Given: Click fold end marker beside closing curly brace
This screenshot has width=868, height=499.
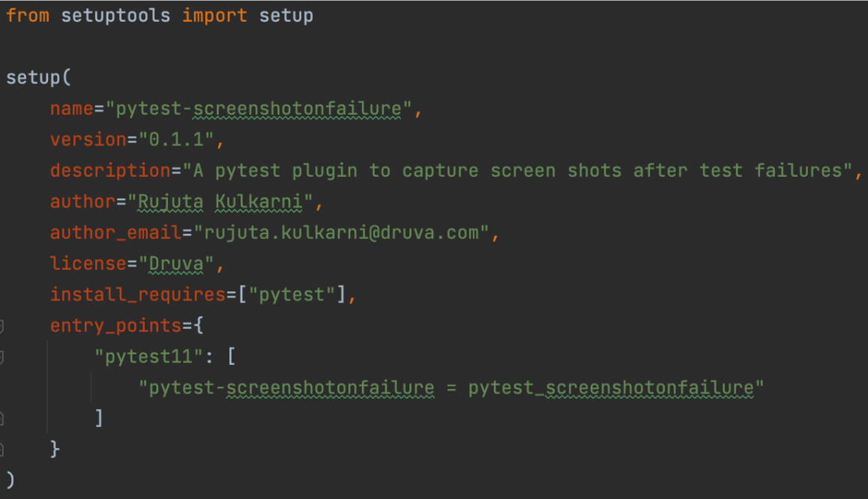Looking at the screenshot, I should [1, 450].
